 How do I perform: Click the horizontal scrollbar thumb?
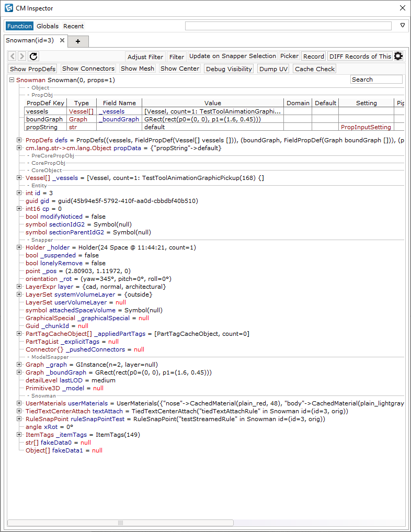click(120, 523)
